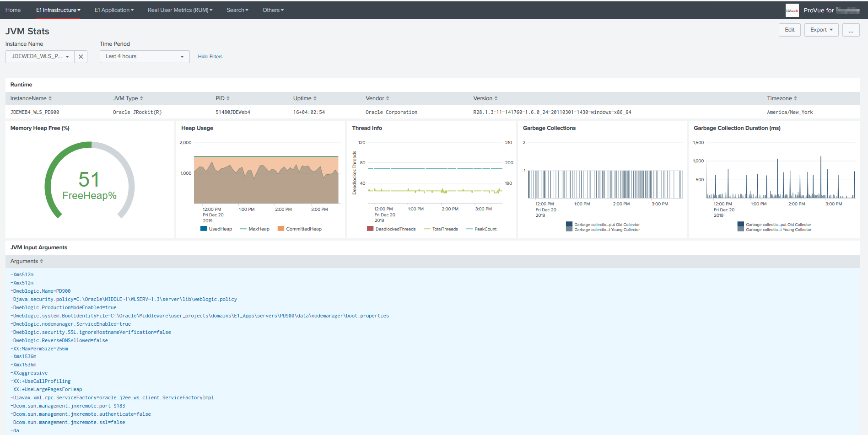Viewport: 868px width, 435px height.
Task: Open the E1 Application menu
Action: pyautogui.click(x=114, y=10)
